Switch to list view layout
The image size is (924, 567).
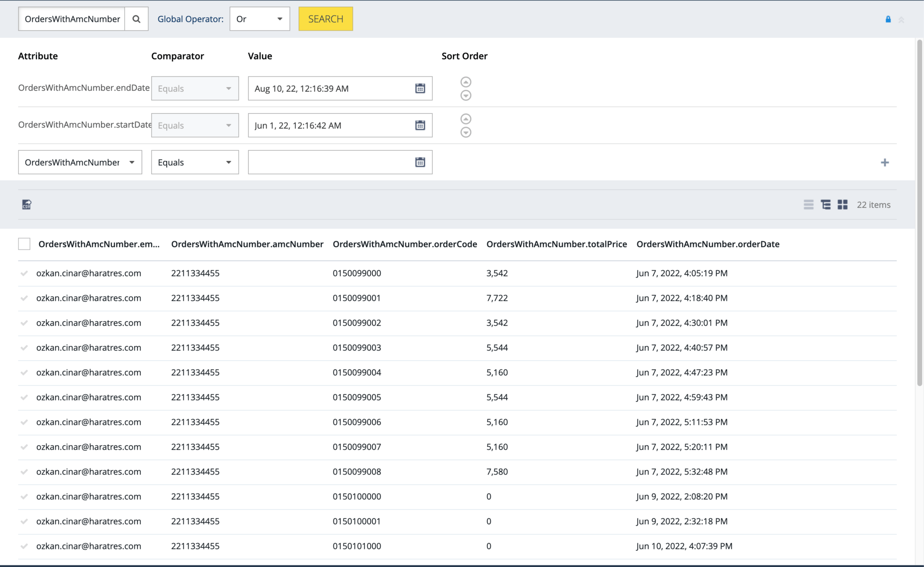tap(808, 204)
